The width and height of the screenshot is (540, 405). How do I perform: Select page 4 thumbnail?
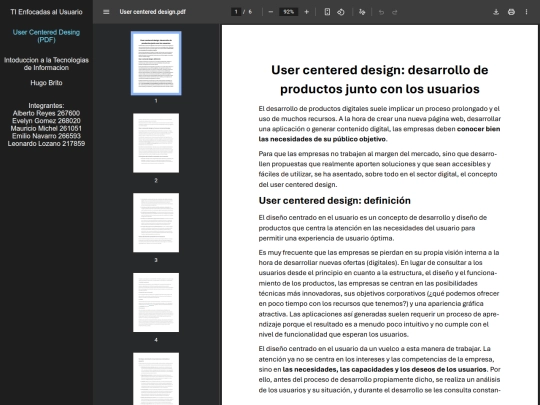[156, 302]
